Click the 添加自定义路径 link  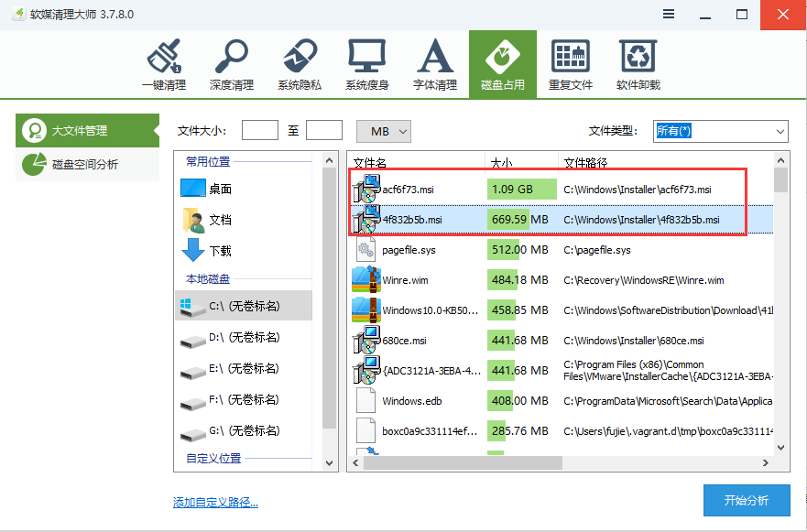click(x=215, y=503)
